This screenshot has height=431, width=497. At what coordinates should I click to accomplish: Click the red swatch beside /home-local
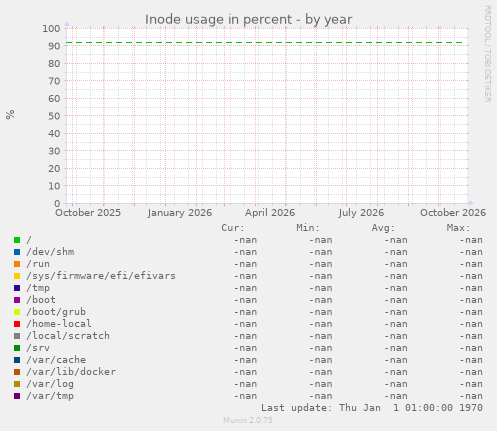click(x=17, y=324)
